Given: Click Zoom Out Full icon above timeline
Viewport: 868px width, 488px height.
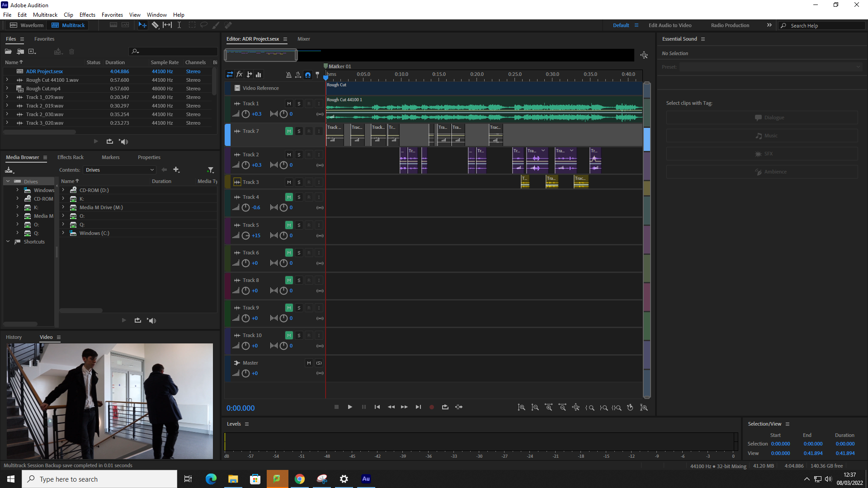Looking at the screenshot, I should (644, 55).
